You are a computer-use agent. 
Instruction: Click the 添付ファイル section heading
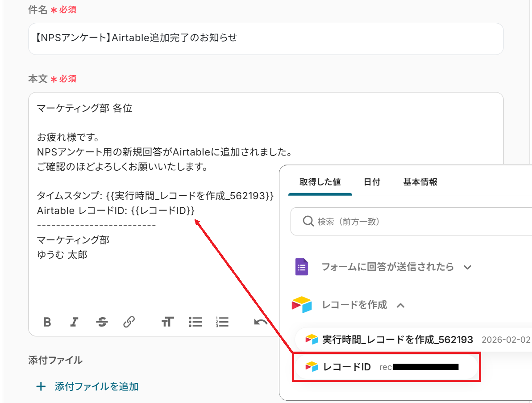(55, 360)
